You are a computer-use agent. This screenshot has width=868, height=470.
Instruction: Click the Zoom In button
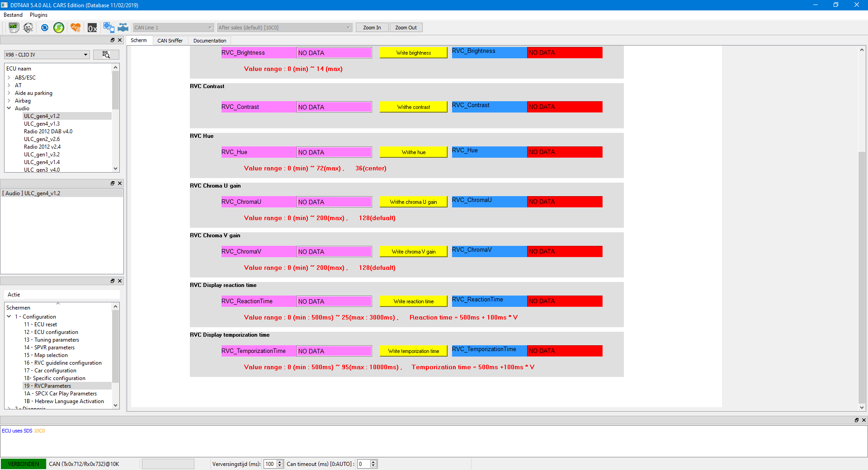coord(372,28)
